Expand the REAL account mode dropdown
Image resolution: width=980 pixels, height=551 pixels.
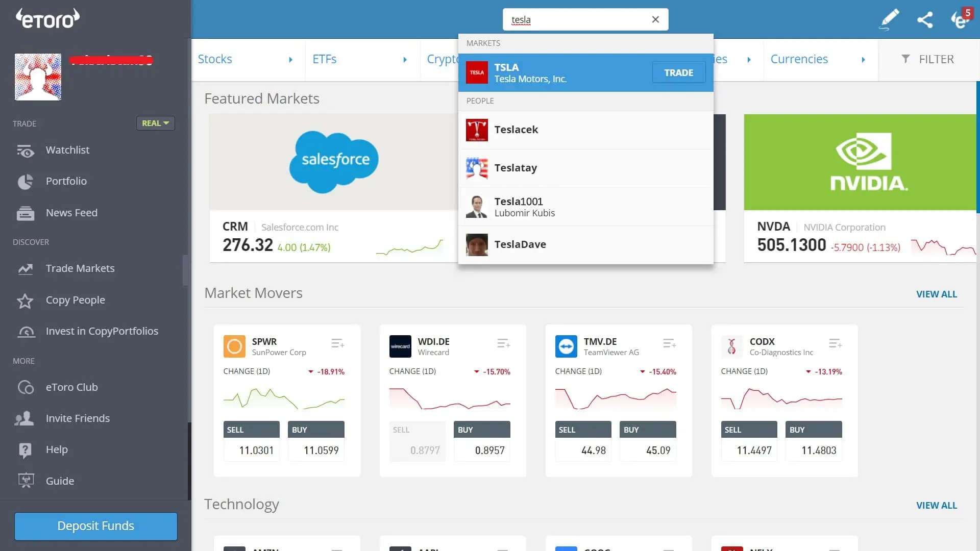155,123
